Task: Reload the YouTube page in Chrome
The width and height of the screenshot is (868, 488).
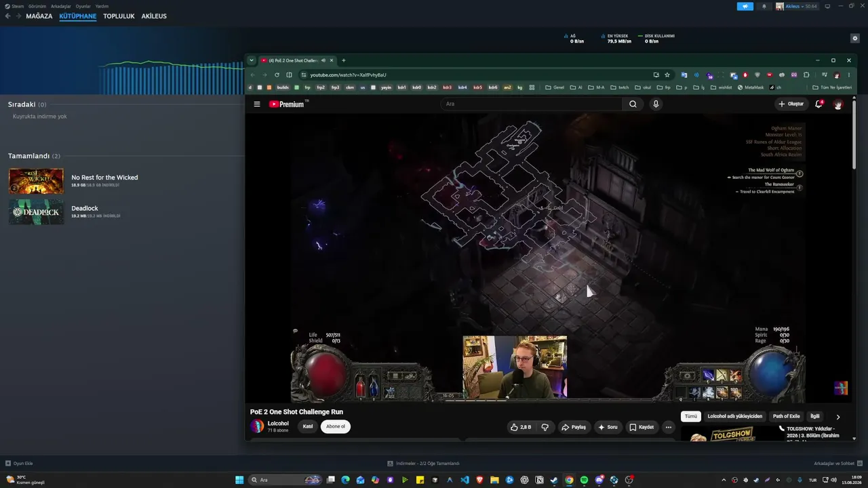Action: pyautogui.click(x=277, y=75)
